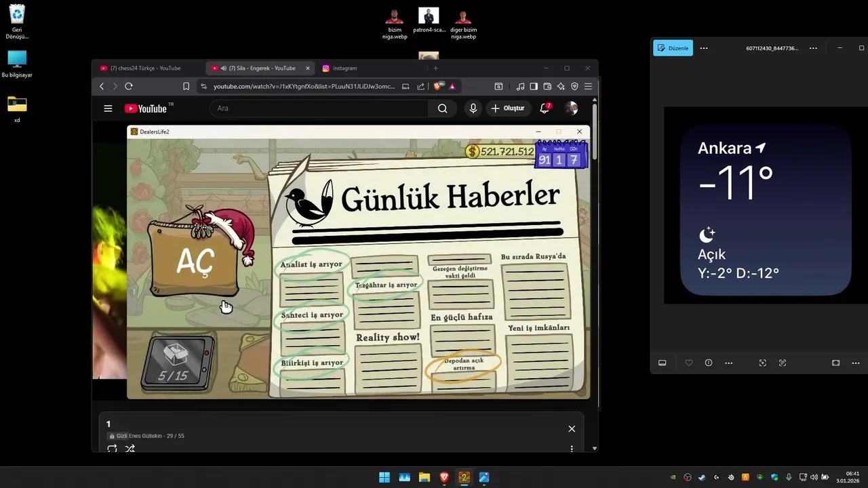Viewport: 868px width, 488px height.
Task: Open the xd folder on desktop
Action: pos(17,109)
